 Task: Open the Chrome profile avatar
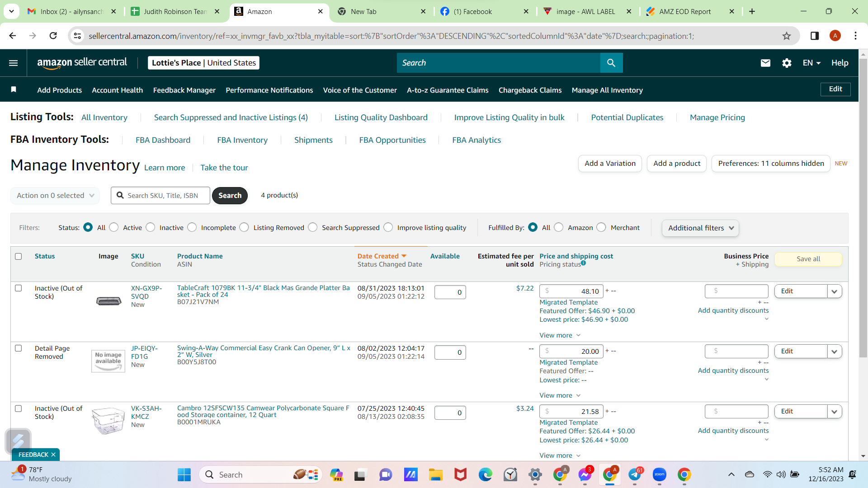835,36
